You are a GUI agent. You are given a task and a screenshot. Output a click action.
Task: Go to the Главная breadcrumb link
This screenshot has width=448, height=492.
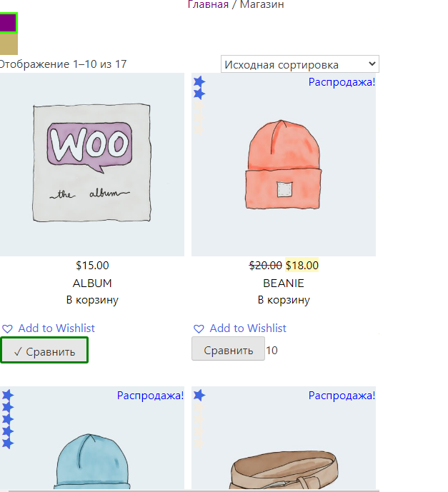point(208,4)
